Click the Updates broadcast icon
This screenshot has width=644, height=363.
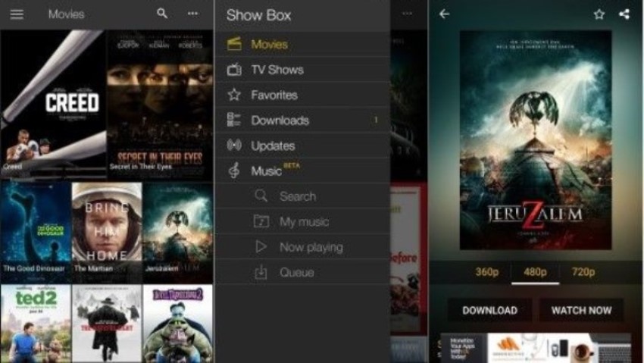point(234,145)
